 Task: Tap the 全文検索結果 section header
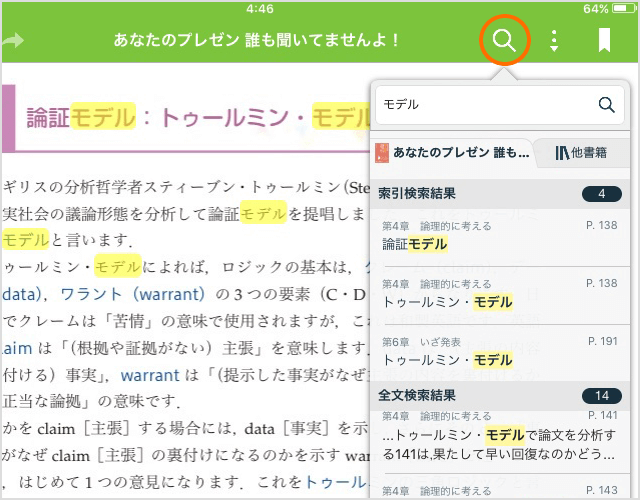pyautogui.click(x=500, y=396)
